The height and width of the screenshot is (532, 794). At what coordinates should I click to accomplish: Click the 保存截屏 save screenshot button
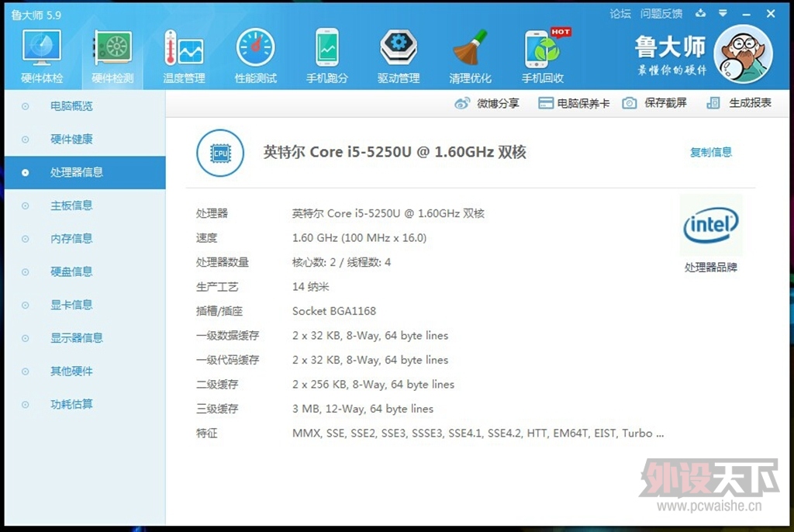(x=655, y=103)
